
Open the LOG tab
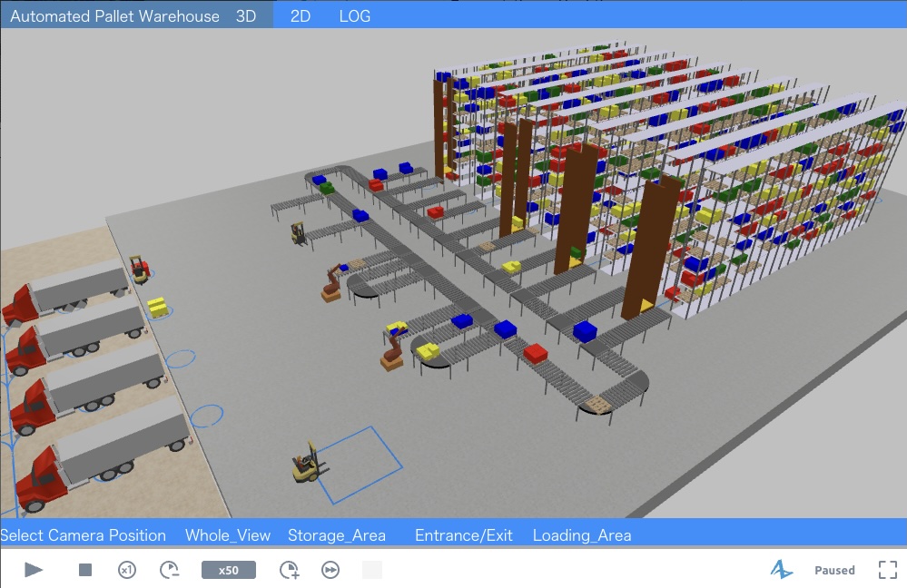coord(354,16)
